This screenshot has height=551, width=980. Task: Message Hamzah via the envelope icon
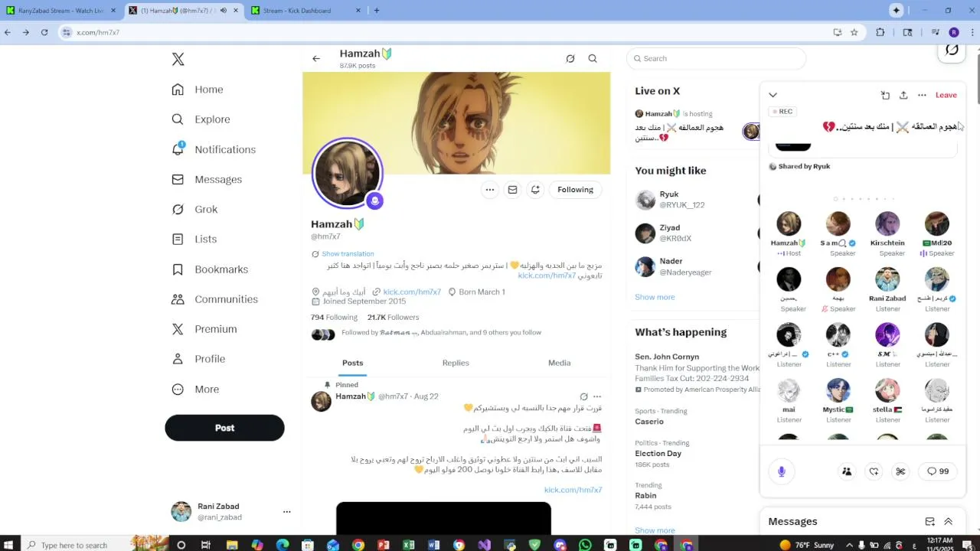coord(513,190)
